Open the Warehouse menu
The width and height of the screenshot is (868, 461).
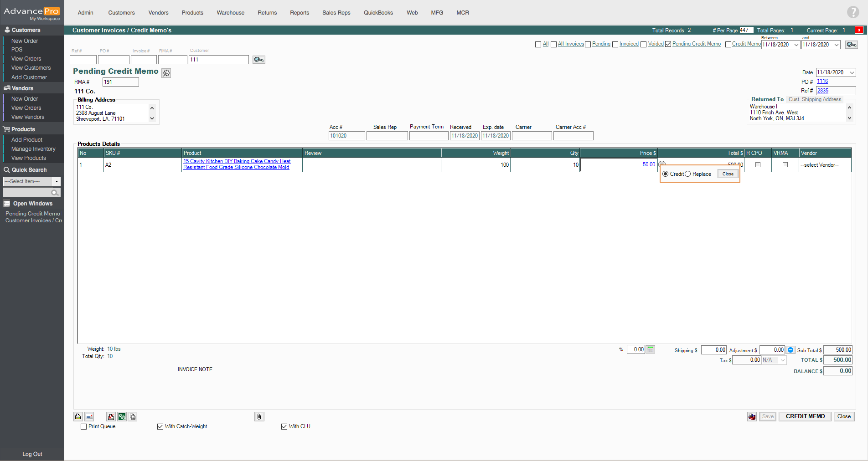pos(230,13)
